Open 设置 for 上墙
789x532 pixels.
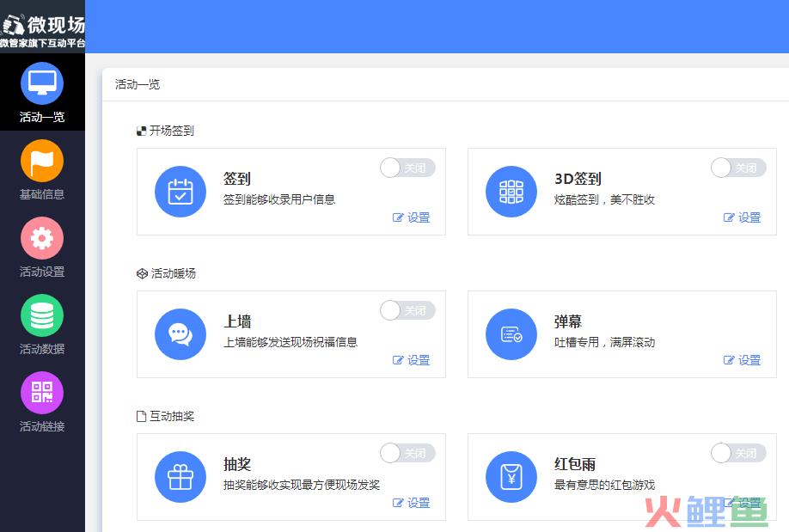(x=411, y=360)
